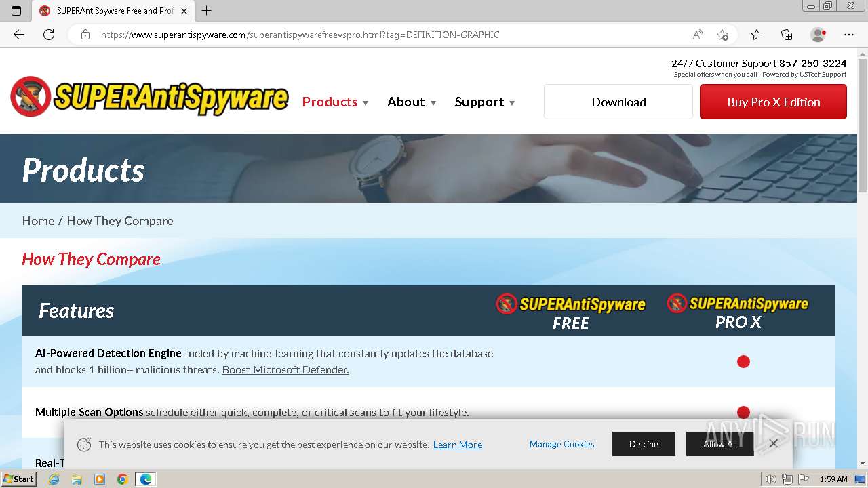The image size is (868, 488).
Task: Click the address bar URL
Action: [300, 35]
